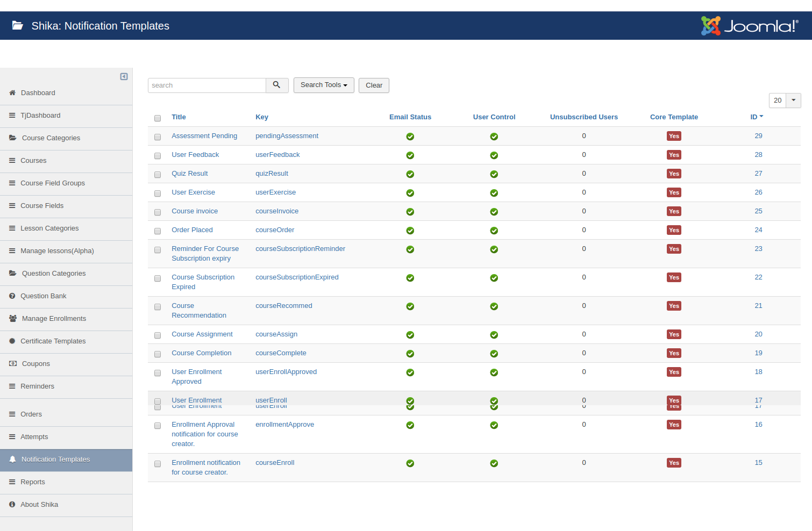The image size is (812, 531).
Task: Collapse the sidebar using the toggle icon
Action: 124,77
